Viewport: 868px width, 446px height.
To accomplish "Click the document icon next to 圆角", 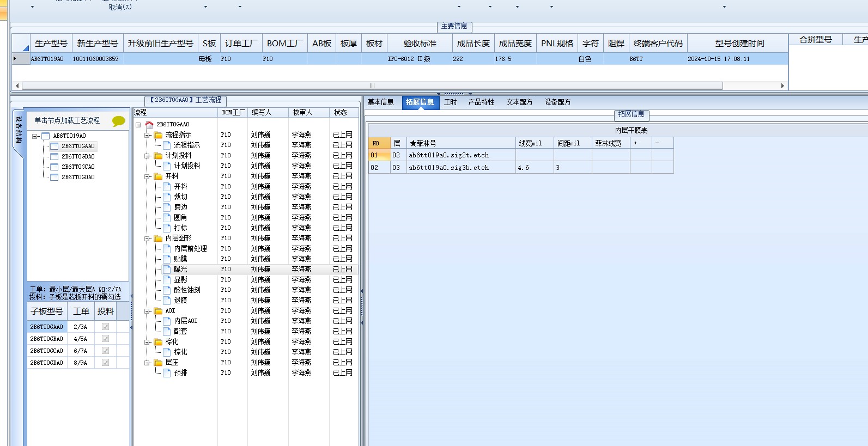I will point(167,217).
